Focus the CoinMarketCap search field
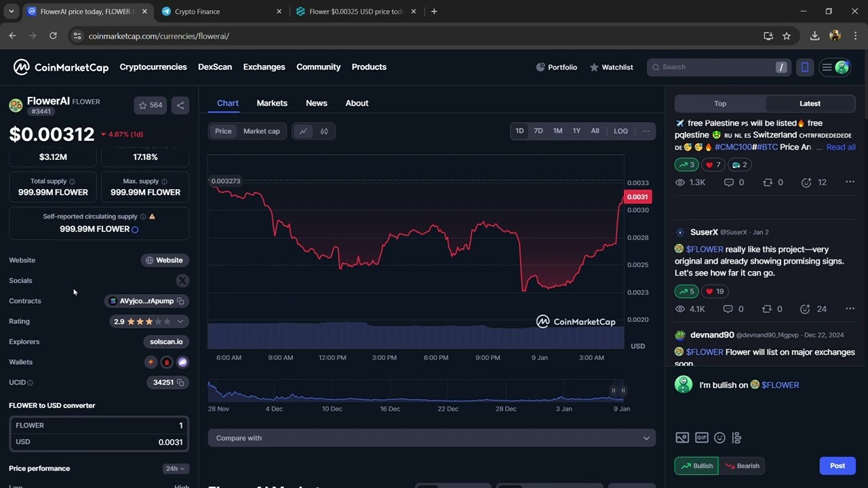868x488 pixels. pos(719,67)
